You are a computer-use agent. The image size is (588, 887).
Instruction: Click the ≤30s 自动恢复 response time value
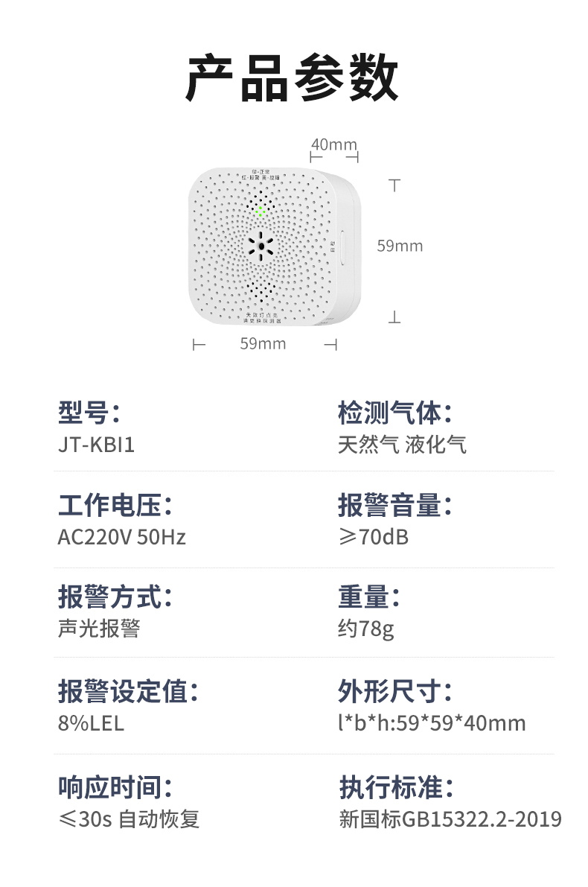click(129, 819)
